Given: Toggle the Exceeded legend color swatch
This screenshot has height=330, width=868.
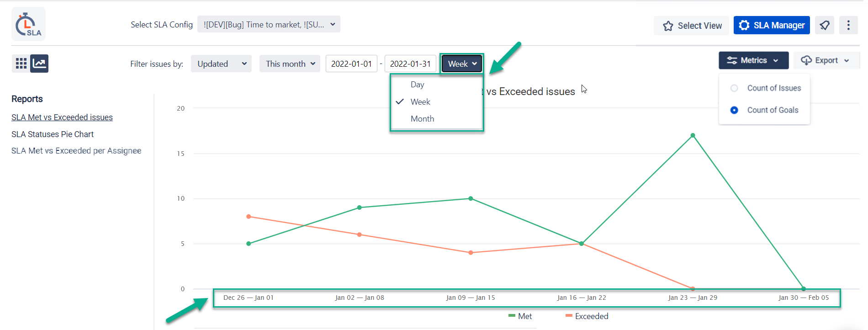Looking at the screenshot, I should [569, 316].
